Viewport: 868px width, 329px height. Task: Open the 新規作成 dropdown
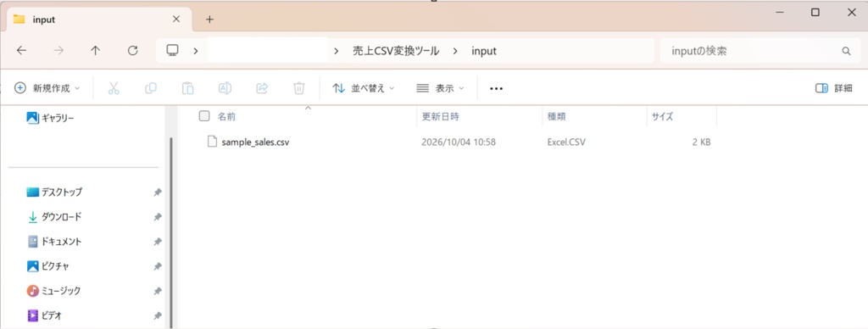tap(47, 88)
